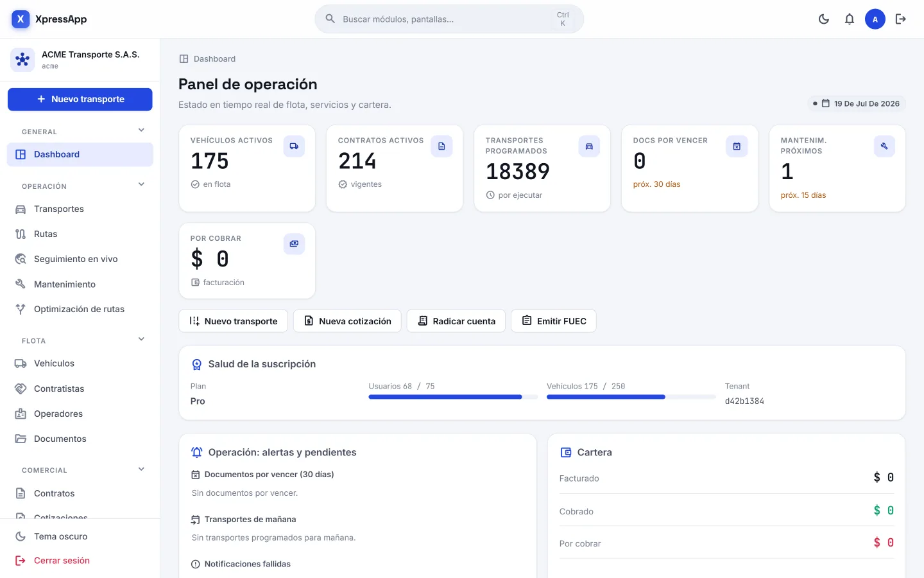Click the search magnifier icon
This screenshot has height=578, width=924.
(330, 19)
